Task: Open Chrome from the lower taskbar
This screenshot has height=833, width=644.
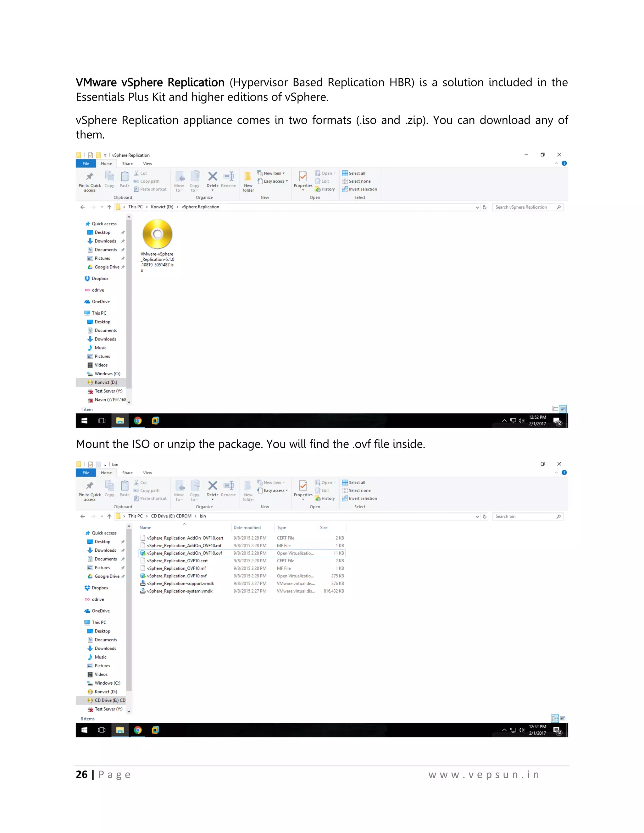Action: point(138,730)
